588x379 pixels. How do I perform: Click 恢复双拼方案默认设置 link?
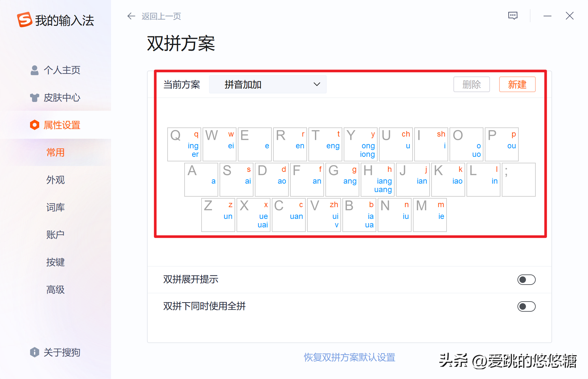click(350, 357)
